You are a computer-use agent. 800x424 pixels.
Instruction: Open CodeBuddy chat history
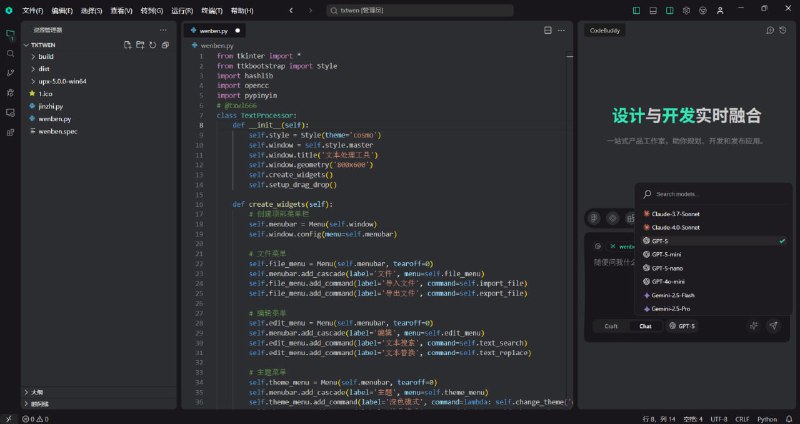(x=783, y=31)
